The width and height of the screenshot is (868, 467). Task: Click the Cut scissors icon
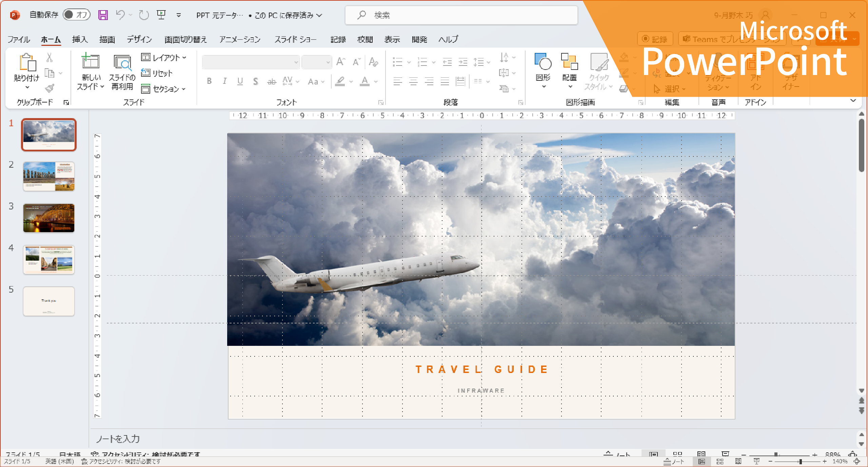tap(50, 57)
